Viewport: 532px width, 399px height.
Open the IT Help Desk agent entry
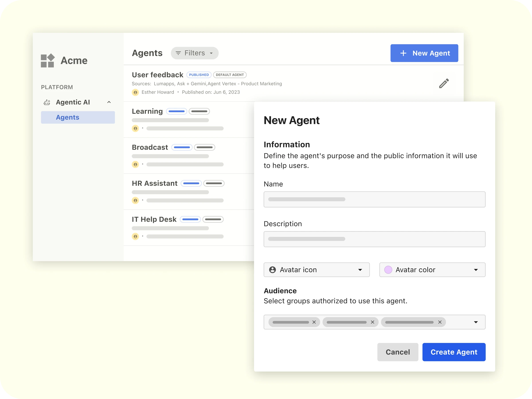point(154,219)
